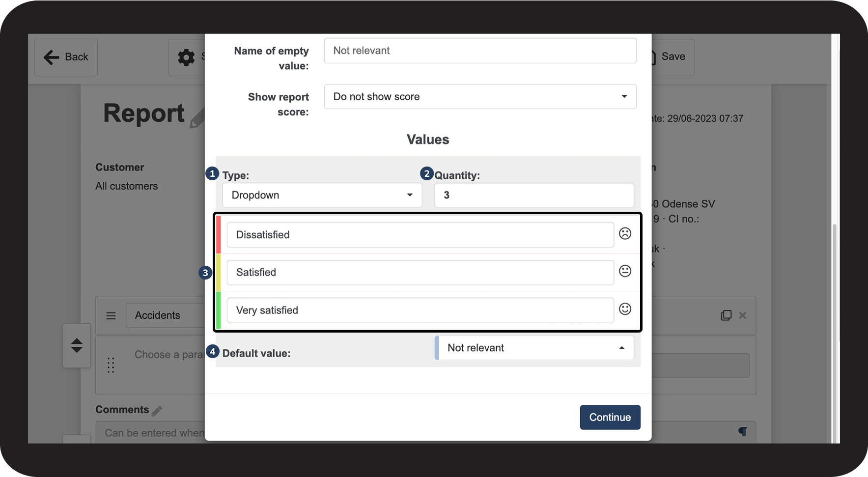Go back using the Back button
This screenshot has width=868, height=477.
click(x=66, y=57)
